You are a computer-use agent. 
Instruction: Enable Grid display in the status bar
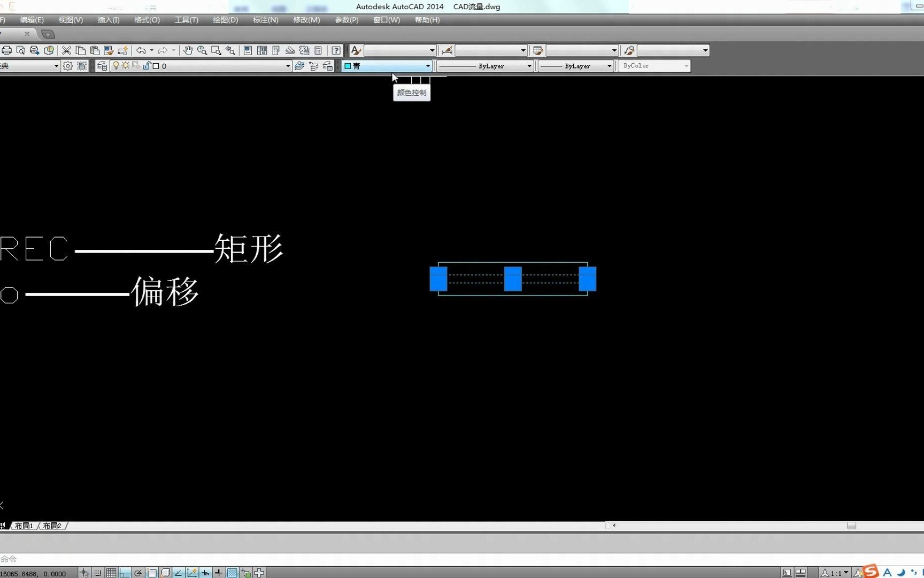111,572
